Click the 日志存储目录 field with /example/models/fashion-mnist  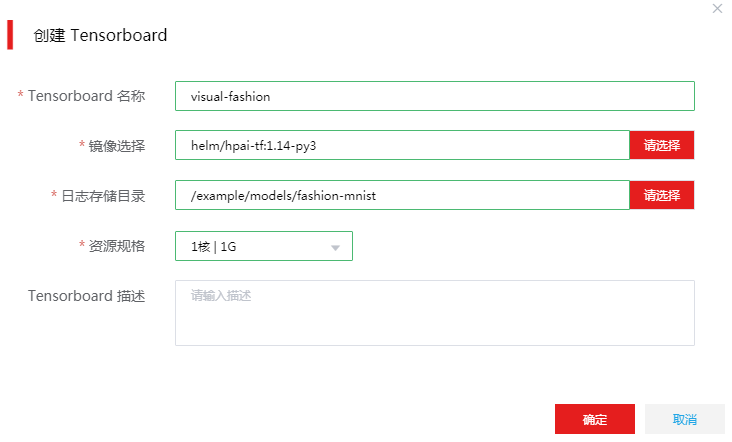(x=402, y=195)
